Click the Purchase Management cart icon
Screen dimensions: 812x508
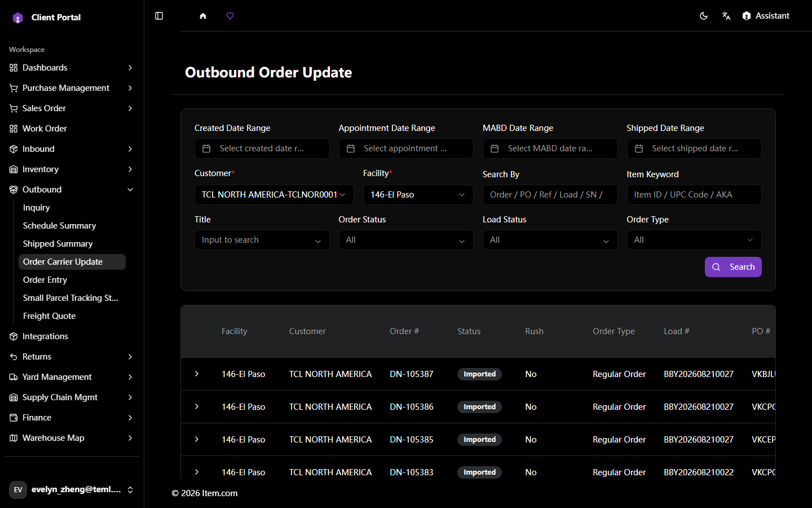[14, 88]
